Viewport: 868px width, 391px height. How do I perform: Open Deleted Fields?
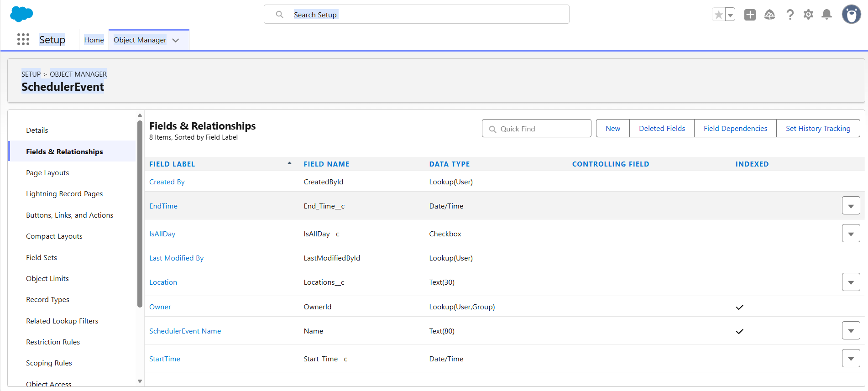tap(662, 129)
